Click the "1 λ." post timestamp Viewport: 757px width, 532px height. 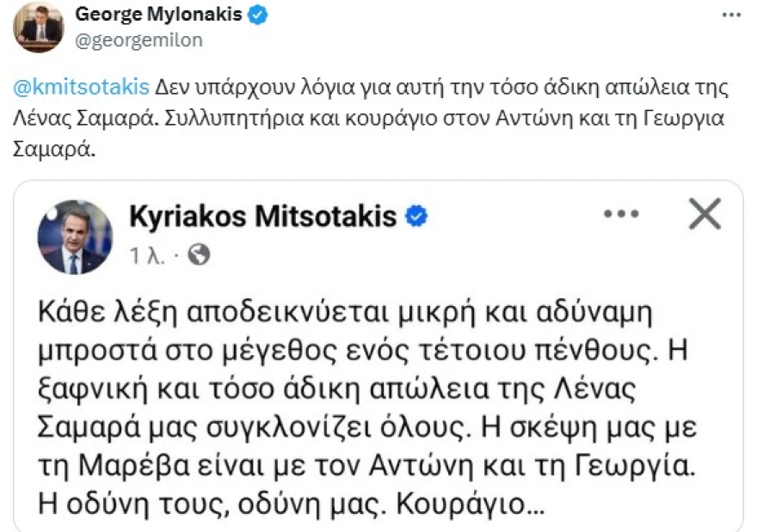tap(149, 255)
